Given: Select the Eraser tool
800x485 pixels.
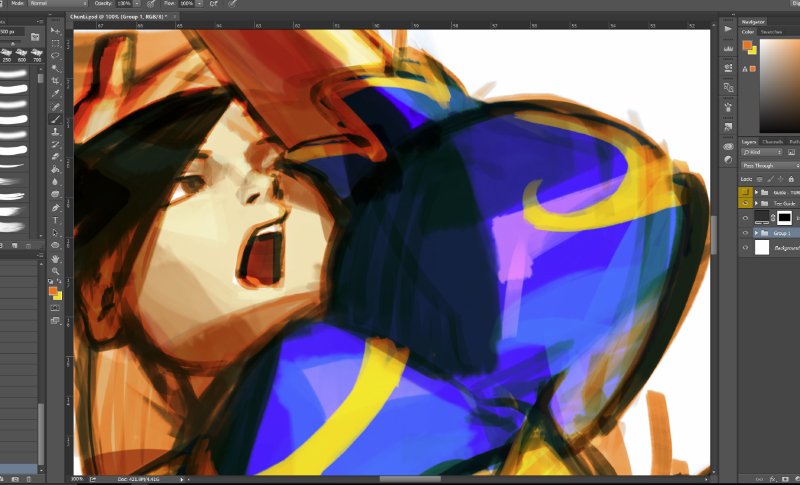Looking at the screenshot, I should click(55, 157).
